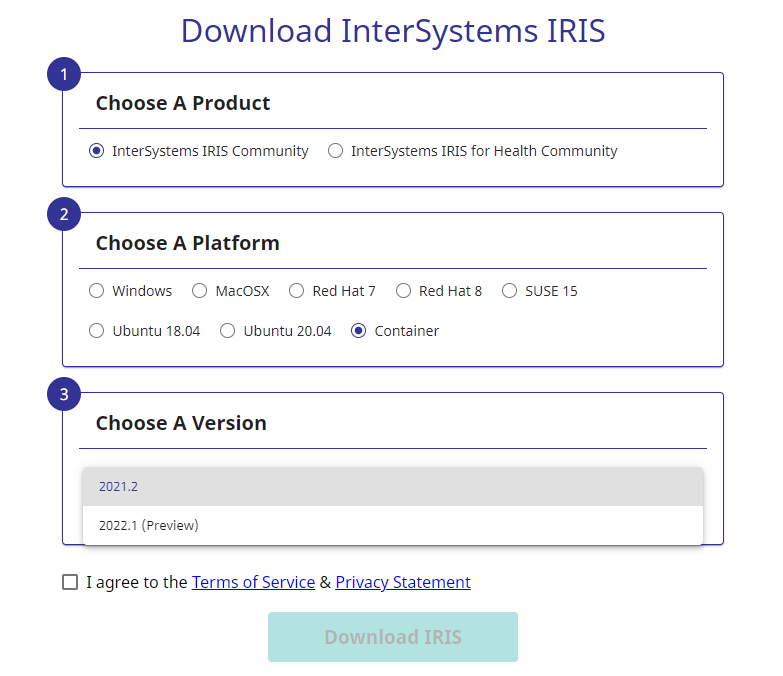Viewport: 783px width, 676px height.
Task: Check the agree to terms checkbox
Action: point(70,582)
